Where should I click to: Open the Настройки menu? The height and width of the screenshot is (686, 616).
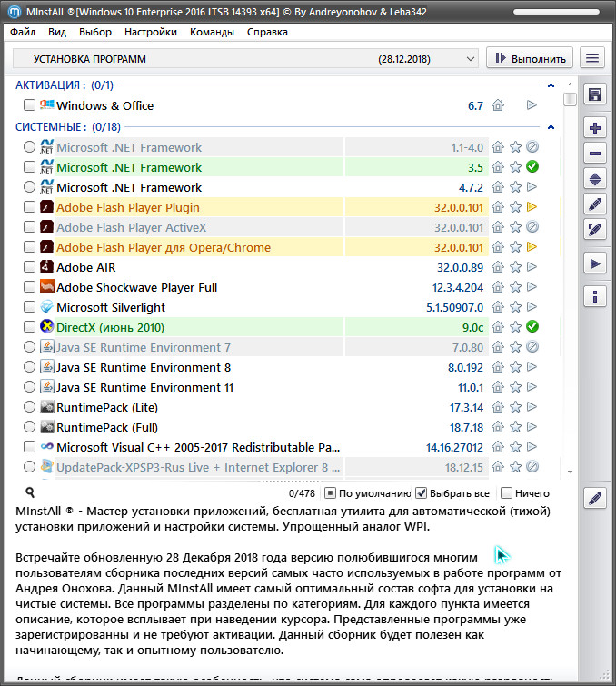point(151,32)
